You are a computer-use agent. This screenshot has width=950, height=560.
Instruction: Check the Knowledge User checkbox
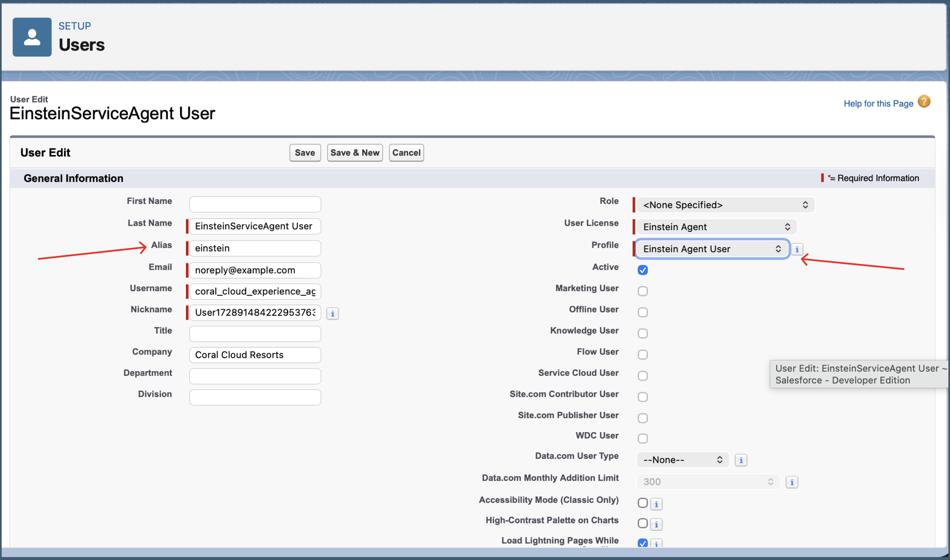point(643,333)
